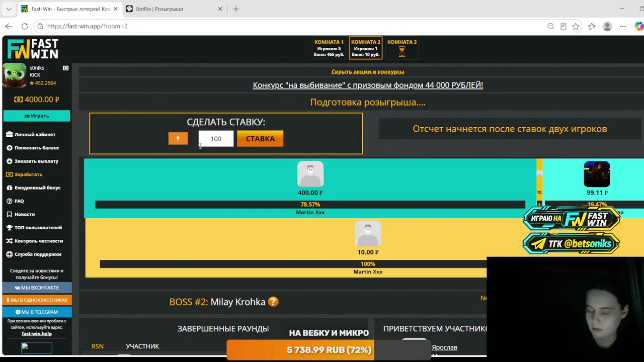Select the Fast-Win browser tab
This screenshot has height=362, width=644.
pos(69,9)
